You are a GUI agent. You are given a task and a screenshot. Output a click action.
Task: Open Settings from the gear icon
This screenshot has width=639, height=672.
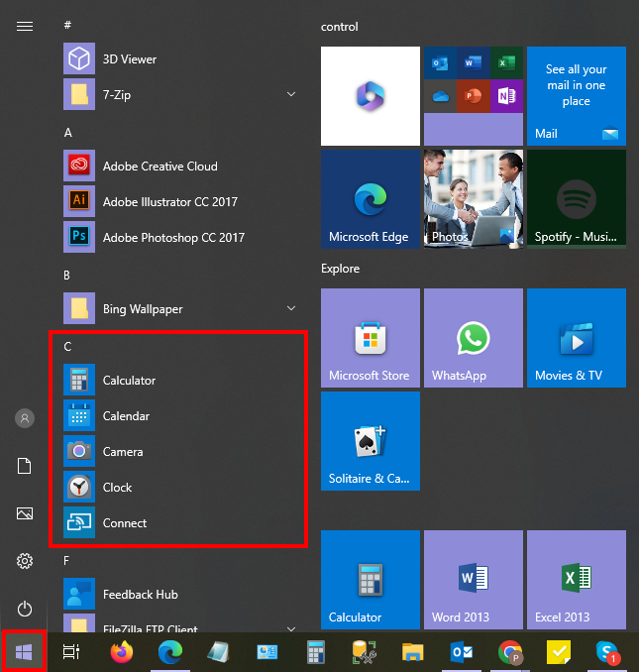tap(25, 561)
